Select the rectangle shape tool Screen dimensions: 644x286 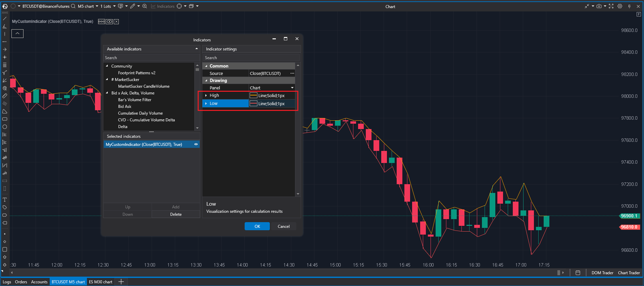point(5,119)
